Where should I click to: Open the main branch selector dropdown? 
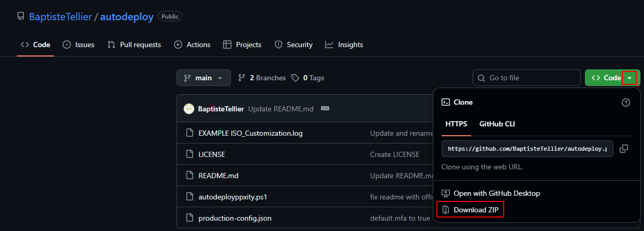203,78
